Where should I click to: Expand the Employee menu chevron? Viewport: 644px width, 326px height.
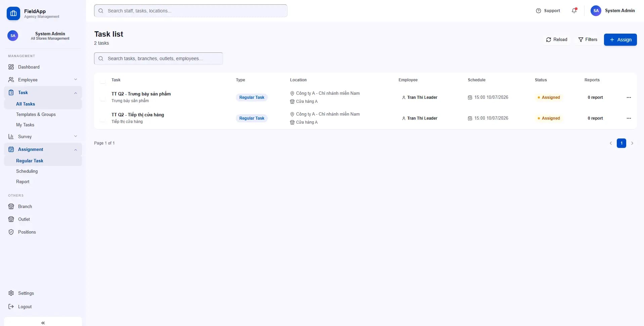click(76, 80)
